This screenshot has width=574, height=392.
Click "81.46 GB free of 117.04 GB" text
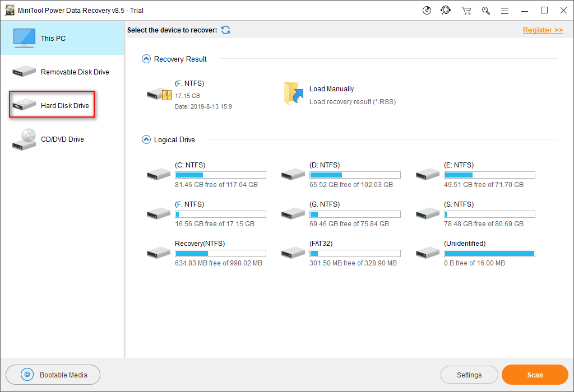click(216, 185)
